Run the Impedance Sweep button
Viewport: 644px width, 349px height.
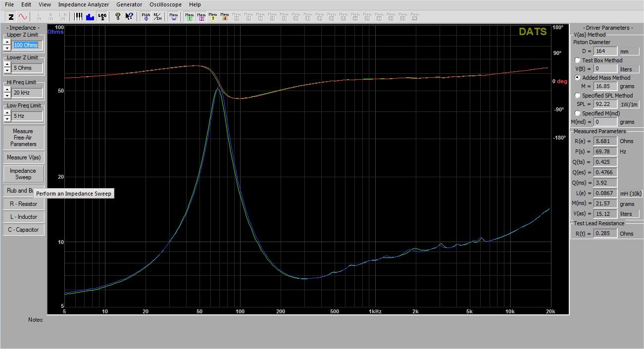point(23,174)
